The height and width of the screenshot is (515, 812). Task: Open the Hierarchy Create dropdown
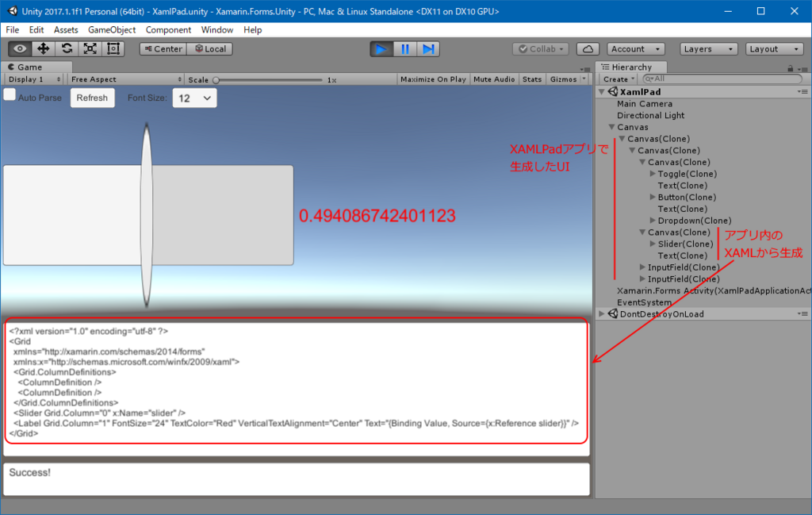point(619,79)
